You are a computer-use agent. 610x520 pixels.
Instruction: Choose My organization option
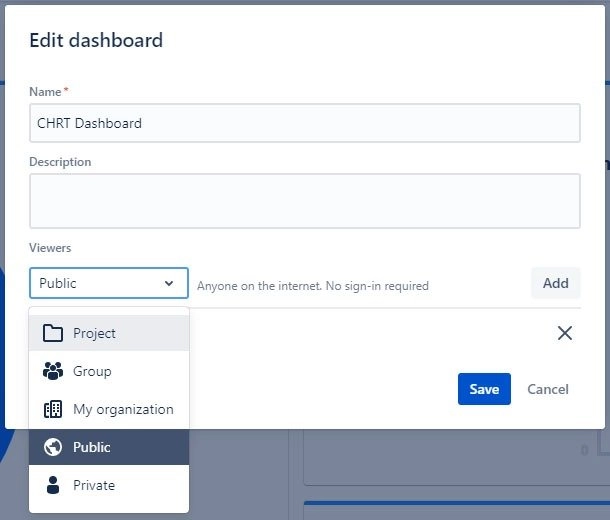109,409
